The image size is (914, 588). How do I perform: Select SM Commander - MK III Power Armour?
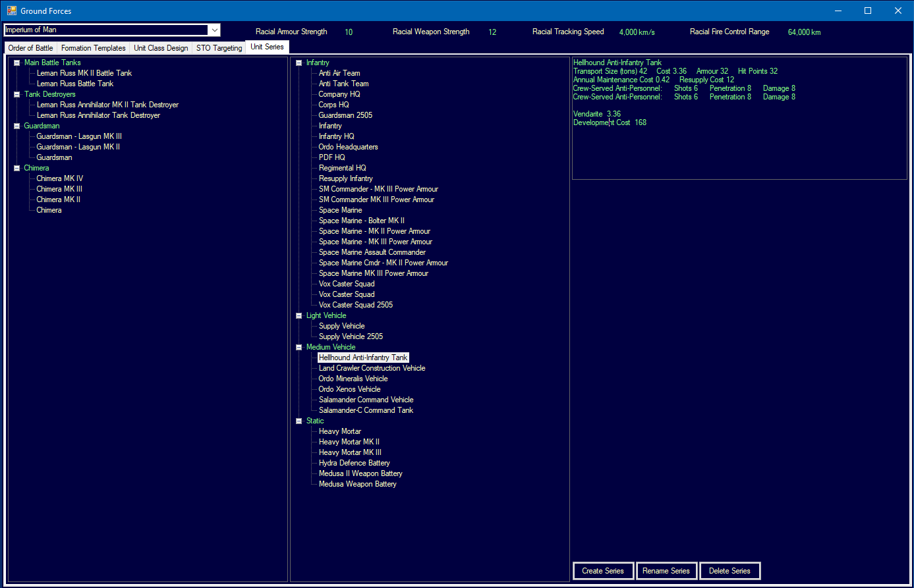378,189
